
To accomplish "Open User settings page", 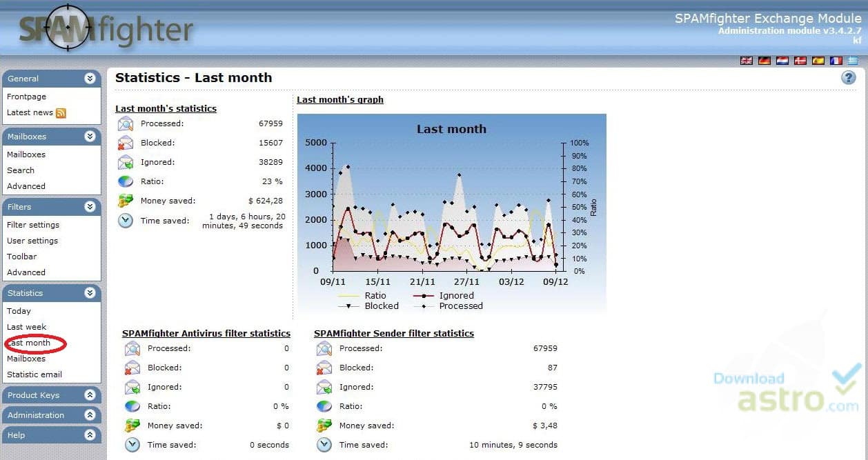I will (x=32, y=241).
